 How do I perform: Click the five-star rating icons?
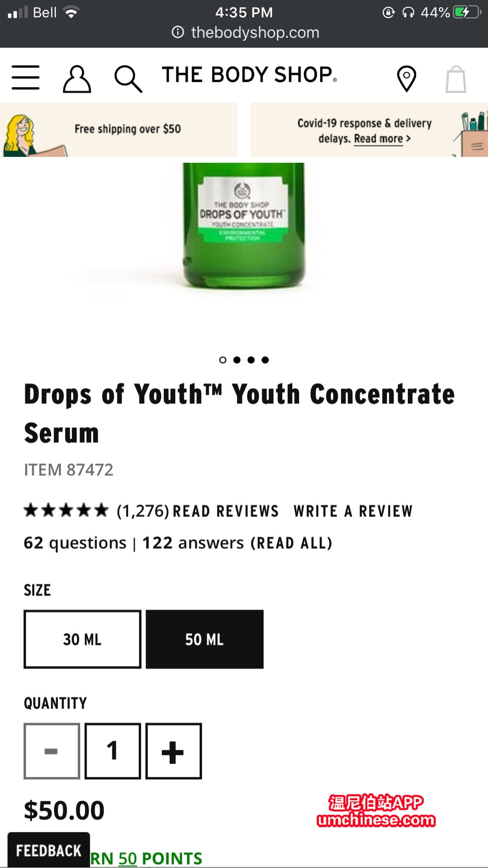pyautogui.click(x=66, y=510)
